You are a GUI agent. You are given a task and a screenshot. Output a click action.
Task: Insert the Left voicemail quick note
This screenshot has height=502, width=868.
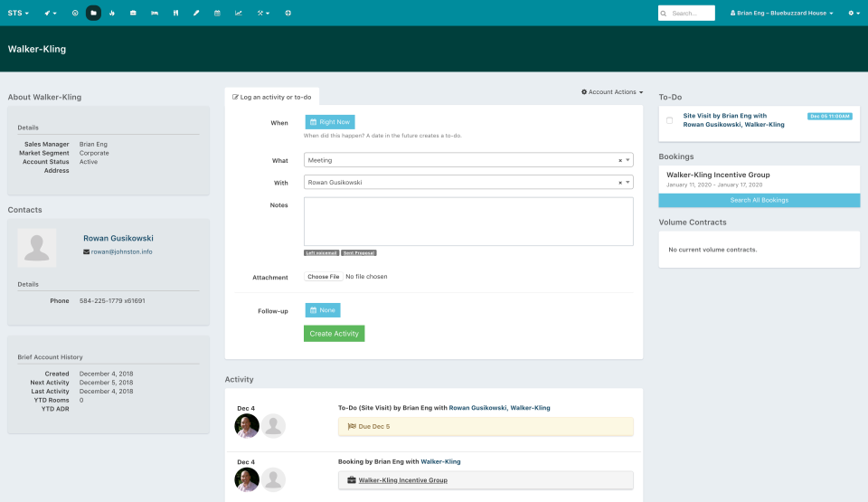click(x=321, y=252)
